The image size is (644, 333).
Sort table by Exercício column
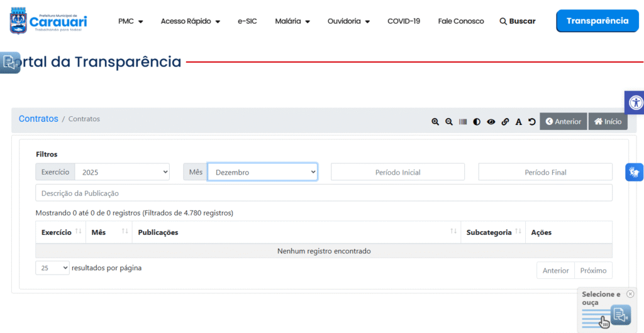coord(60,232)
